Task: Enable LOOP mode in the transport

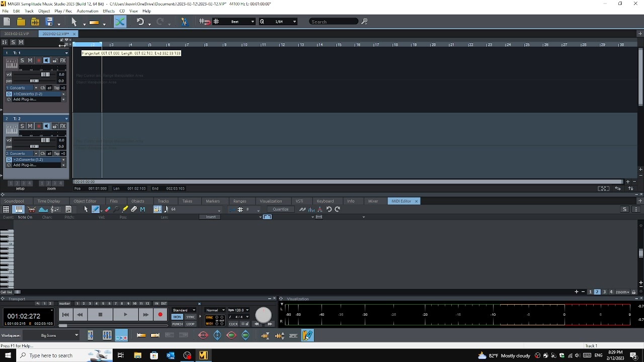Action: [x=191, y=324]
